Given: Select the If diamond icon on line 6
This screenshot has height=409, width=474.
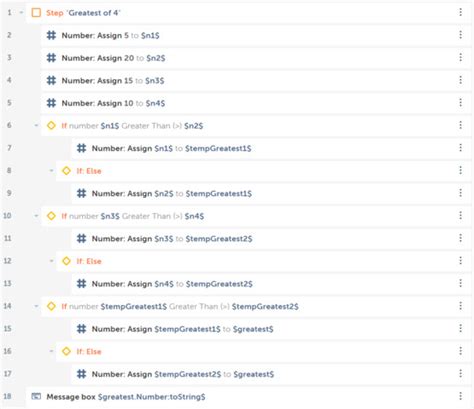Looking at the screenshot, I should [51, 126].
